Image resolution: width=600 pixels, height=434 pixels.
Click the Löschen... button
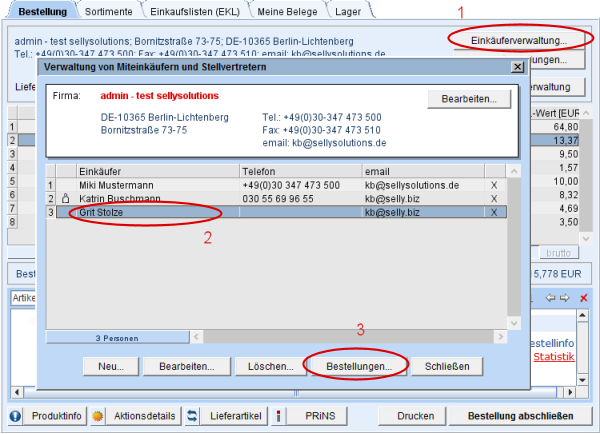tap(271, 366)
